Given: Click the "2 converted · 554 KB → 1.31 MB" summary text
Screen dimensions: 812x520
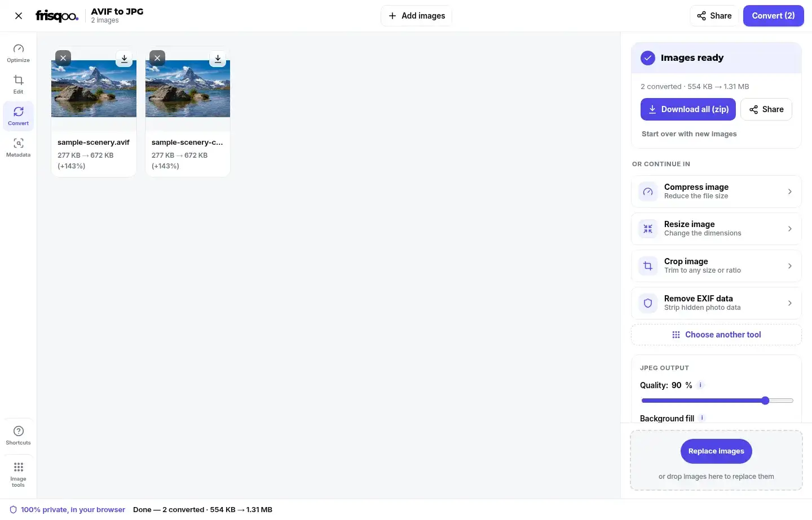Looking at the screenshot, I should [695, 87].
